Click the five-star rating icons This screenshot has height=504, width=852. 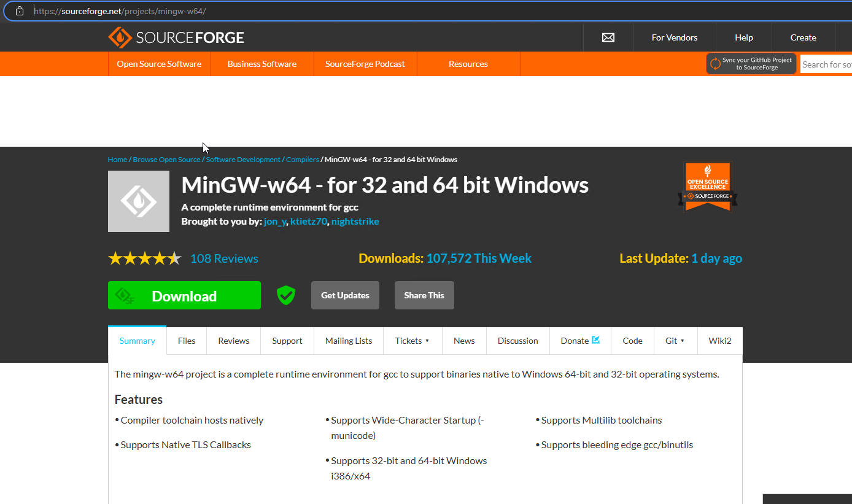tap(145, 258)
